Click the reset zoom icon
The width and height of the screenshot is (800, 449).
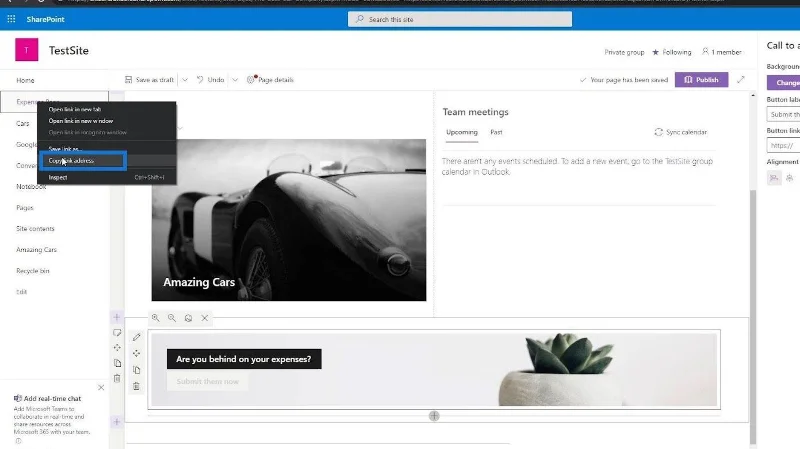click(188, 318)
